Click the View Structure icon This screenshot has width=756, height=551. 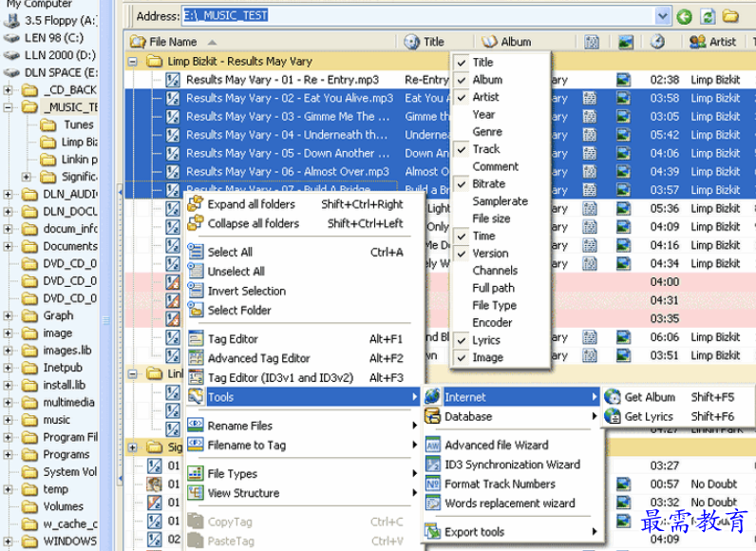tap(196, 493)
